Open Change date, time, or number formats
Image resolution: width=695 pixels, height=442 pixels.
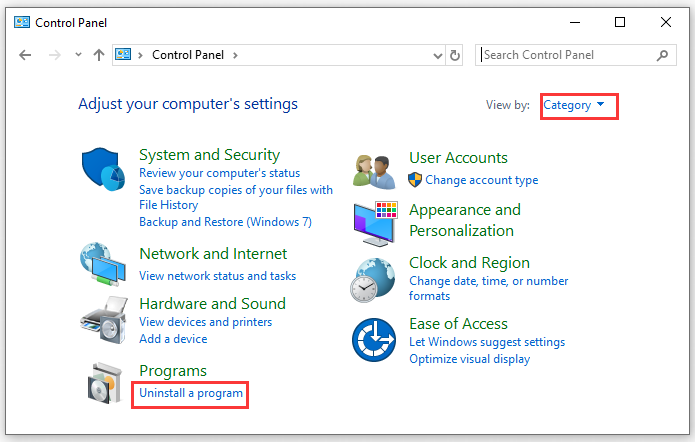[488, 288]
